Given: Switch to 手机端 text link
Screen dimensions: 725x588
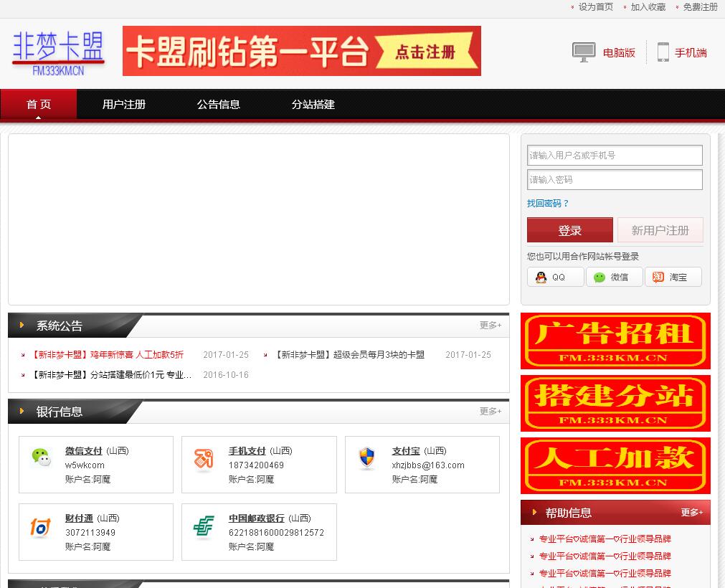Looking at the screenshot, I should point(691,52).
